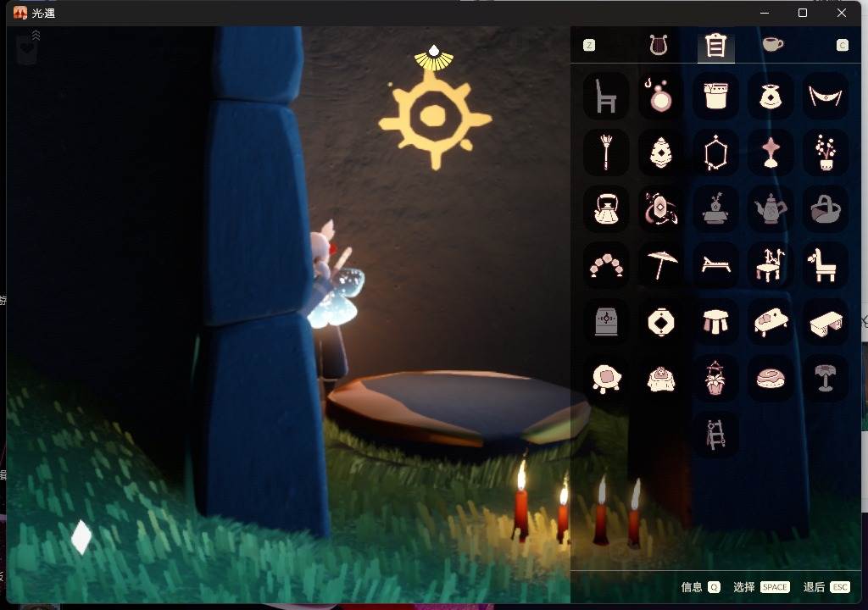Select the hexagonal frame prop
This screenshot has width=868, height=610.
(715, 152)
